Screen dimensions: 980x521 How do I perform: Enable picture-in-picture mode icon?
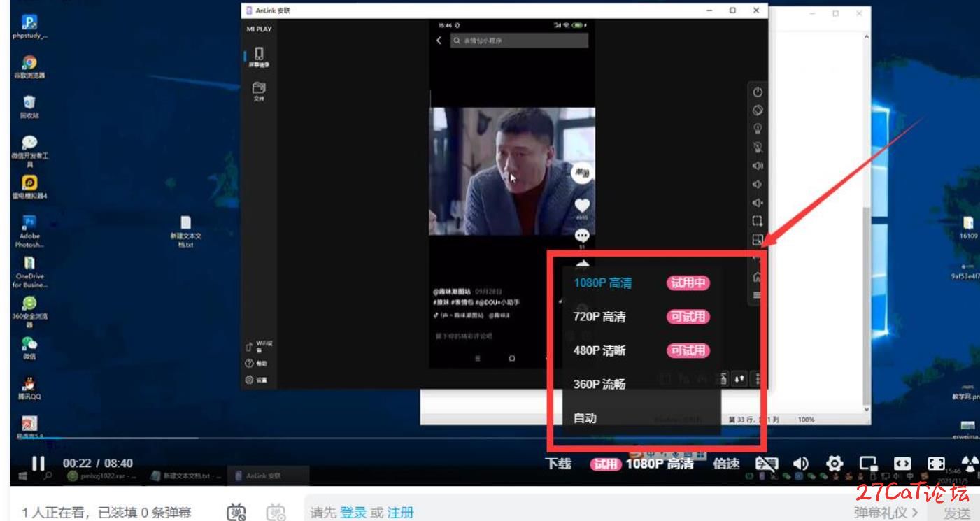pyautogui.click(x=869, y=464)
